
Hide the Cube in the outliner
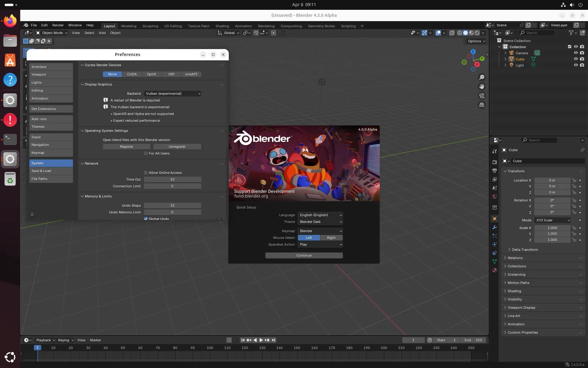click(x=575, y=59)
